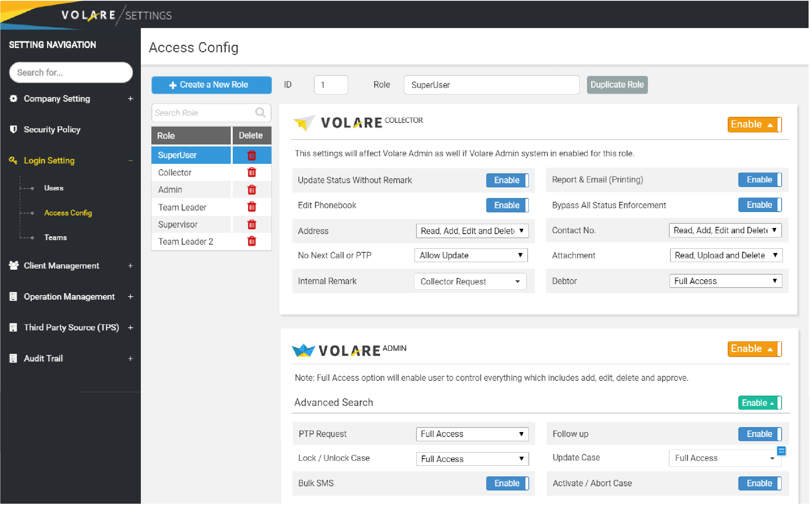
Task: Open the PTP Request access dropdown
Action: (473, 435)
